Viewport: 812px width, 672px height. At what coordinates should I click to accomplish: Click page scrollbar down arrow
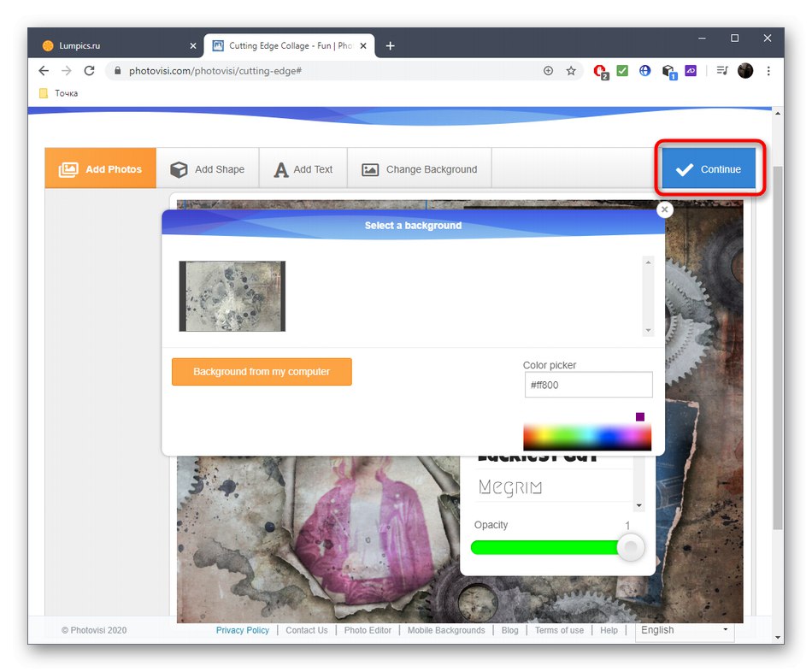(x=777, y=637)
